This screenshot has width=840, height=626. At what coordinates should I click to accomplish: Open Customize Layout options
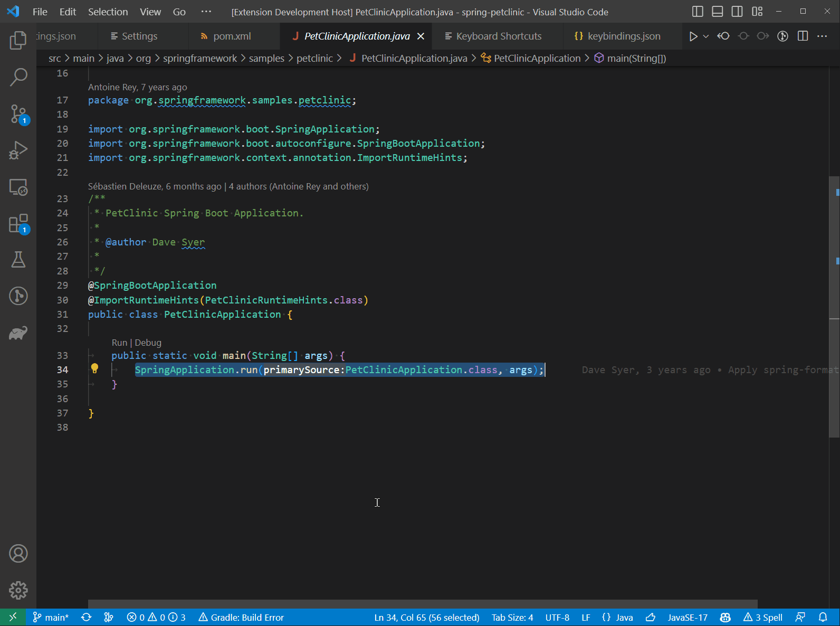coord(757,12)
